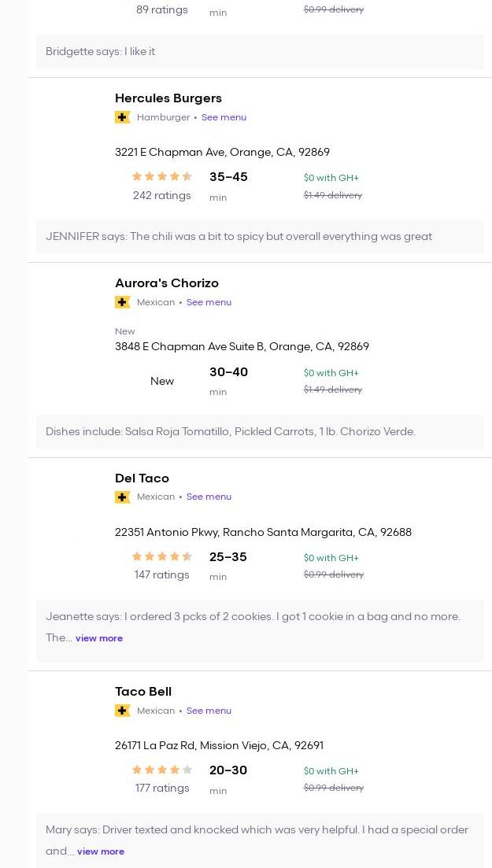492x868 pixels.
Task: Open Del Taco restaurant listing
Action: tap(142, 478)
